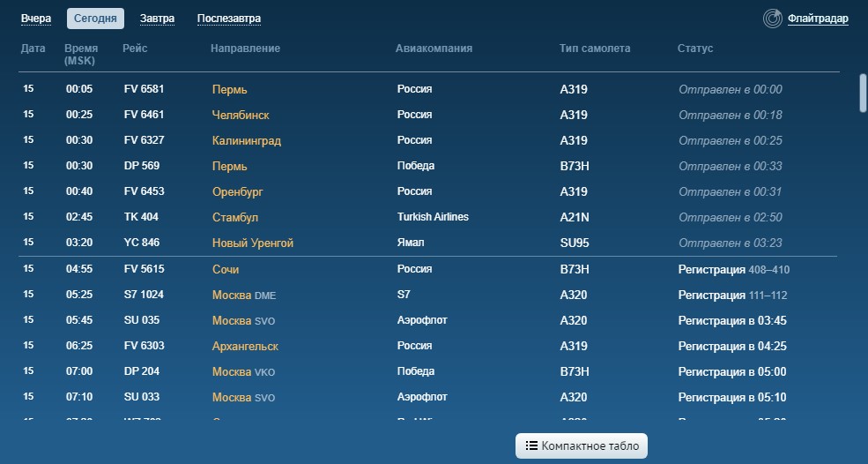Select flight number TK 404
868x464 pixels.
coord(141,216)
